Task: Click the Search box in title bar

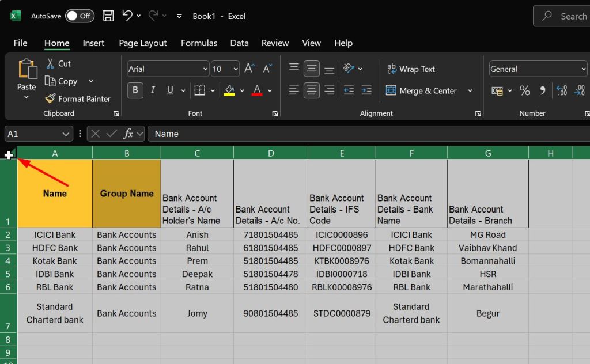Action: pyautogui.click(x=561, y=16)
